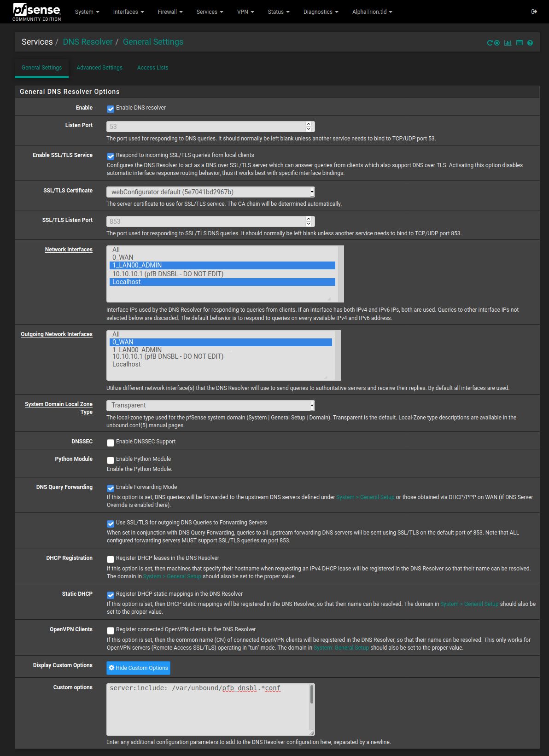
Task: Toggle the Respond to incoming SSL/TLS queries checkbox
Action: 111,156
